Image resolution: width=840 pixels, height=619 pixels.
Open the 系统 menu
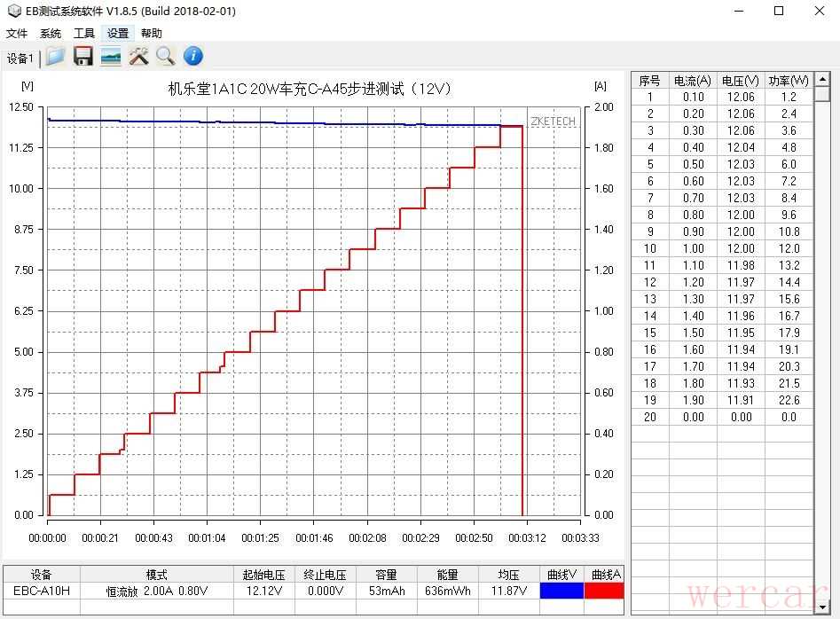click(x=51, y=34)
